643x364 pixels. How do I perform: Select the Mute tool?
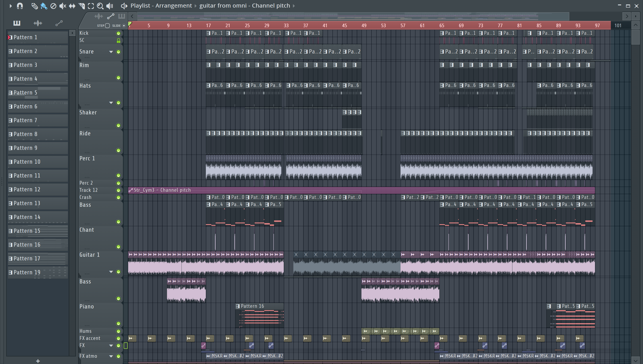(63, 6)
